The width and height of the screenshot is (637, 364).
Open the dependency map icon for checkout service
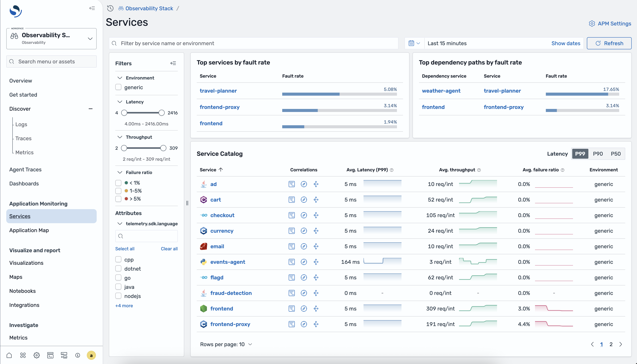tap(316, 215)
